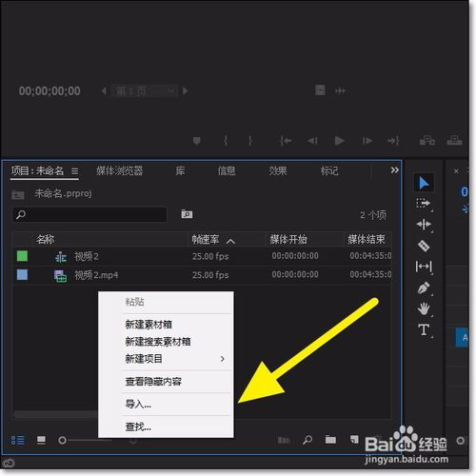Select the Type tool
This screenshot has height=476, width=476.
tap(424, 329)
